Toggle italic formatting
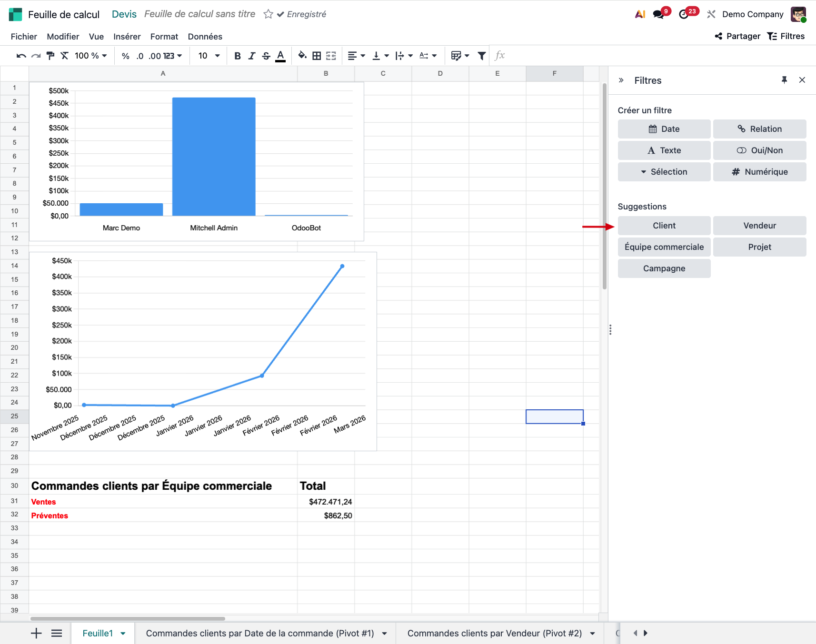 252,56
